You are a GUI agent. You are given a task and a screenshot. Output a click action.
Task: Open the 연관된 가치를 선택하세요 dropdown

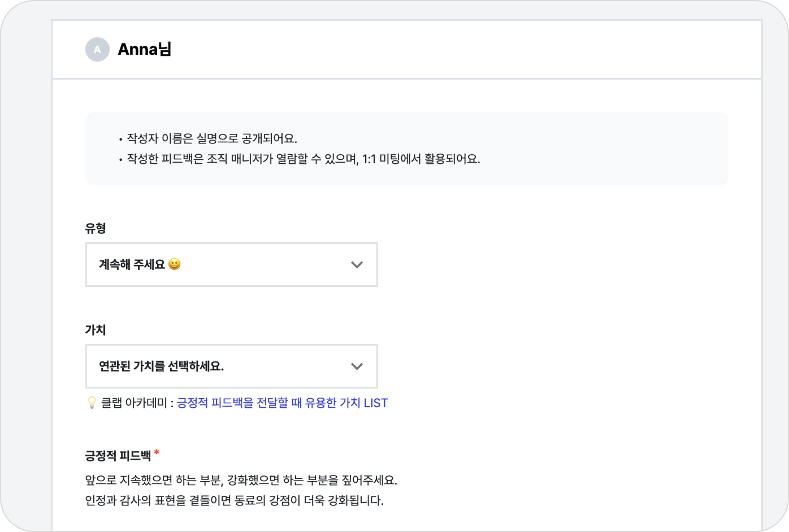tap(231, 367)
